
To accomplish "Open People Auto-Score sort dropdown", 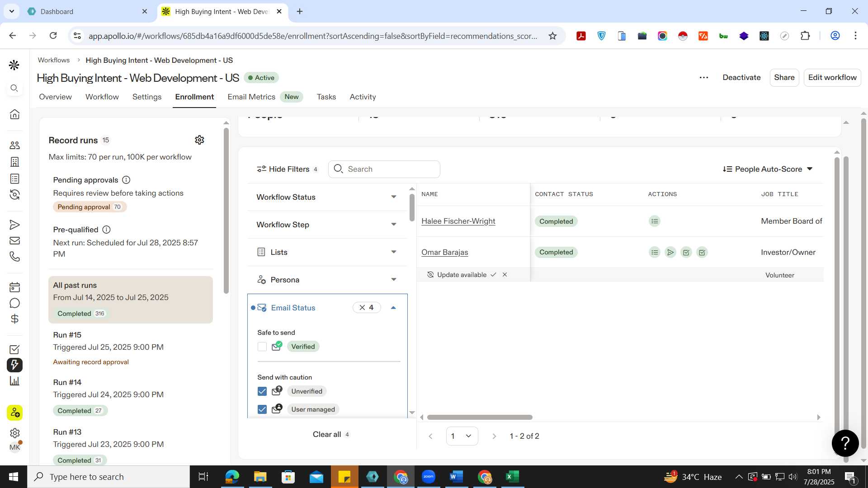I will point(768,169).
